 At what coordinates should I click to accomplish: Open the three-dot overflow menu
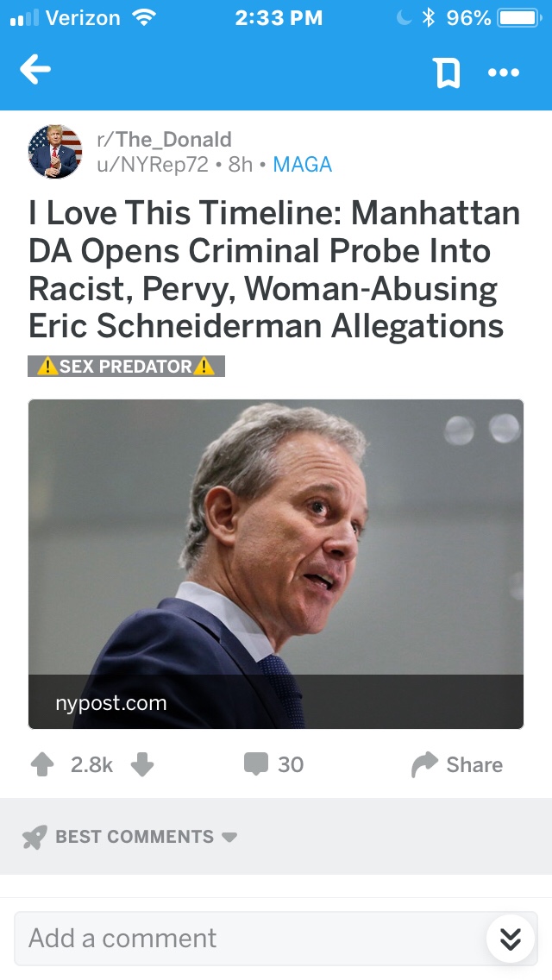click(504, 72)
